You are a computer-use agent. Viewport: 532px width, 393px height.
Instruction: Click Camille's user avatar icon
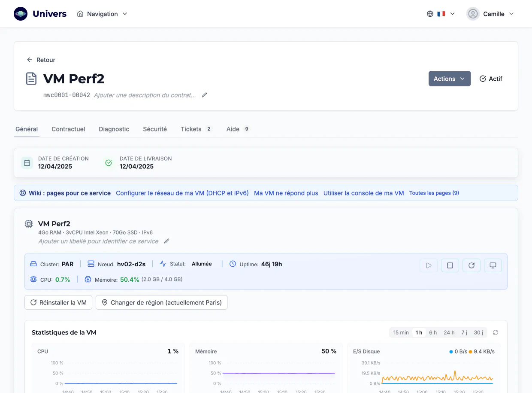[473, 14]
